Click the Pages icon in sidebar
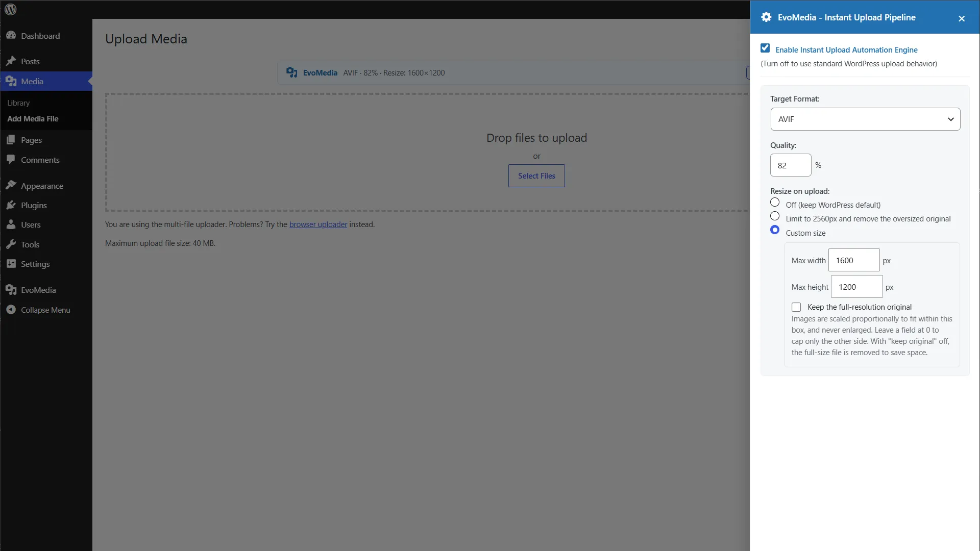 (11, 139)
